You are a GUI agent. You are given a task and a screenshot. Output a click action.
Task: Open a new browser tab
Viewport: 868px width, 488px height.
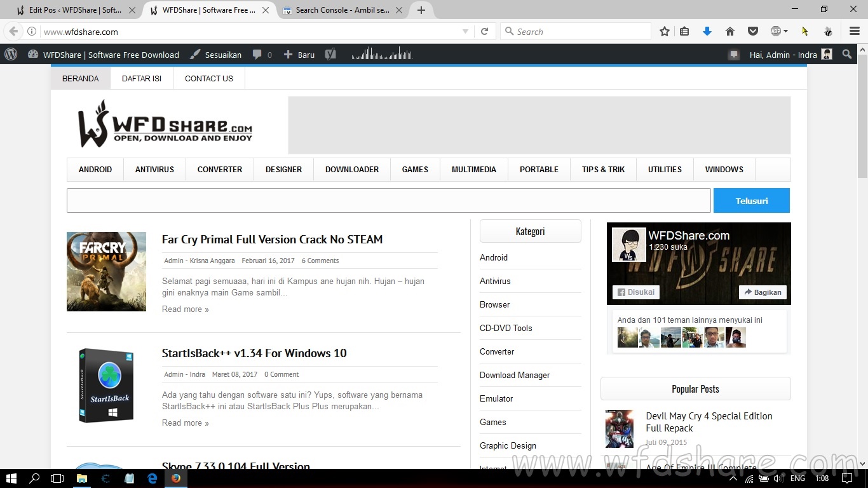421,10
